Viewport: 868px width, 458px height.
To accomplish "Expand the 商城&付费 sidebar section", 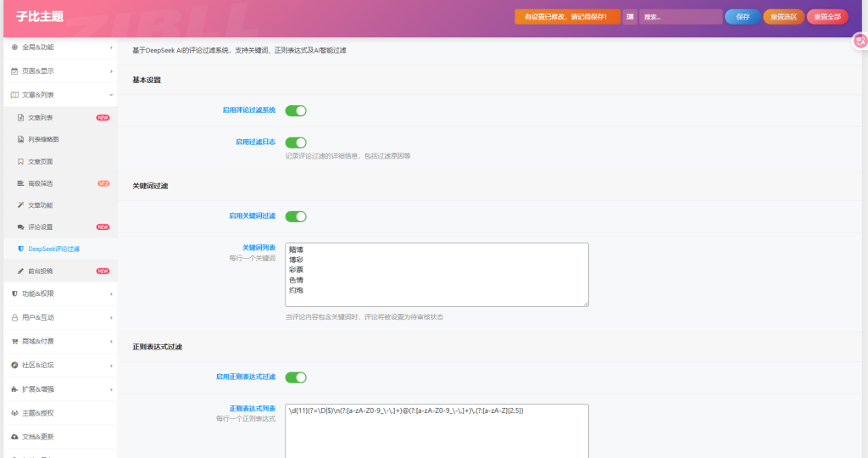I will pyautogui.click(x=58, y=341).
